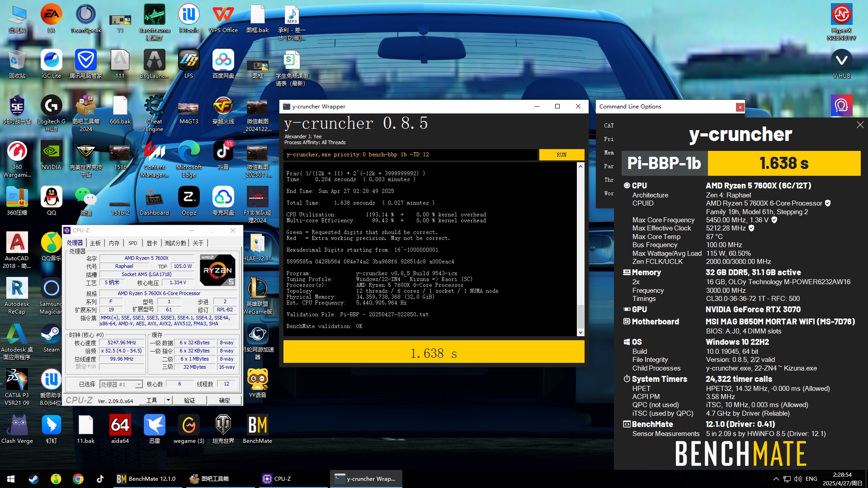This screenshot has width=868, height=488.
Task: Click the ENG input language indicator
Action: (811, 479)
